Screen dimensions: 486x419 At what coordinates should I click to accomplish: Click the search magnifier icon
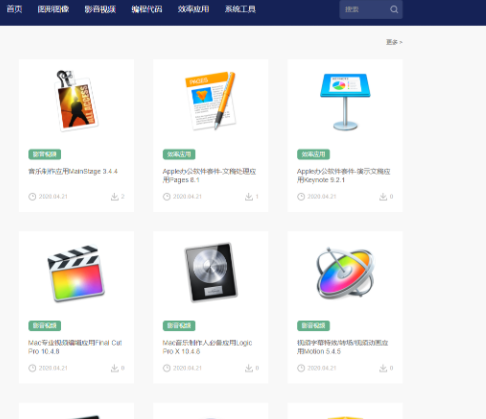click(x=394, y=9)
